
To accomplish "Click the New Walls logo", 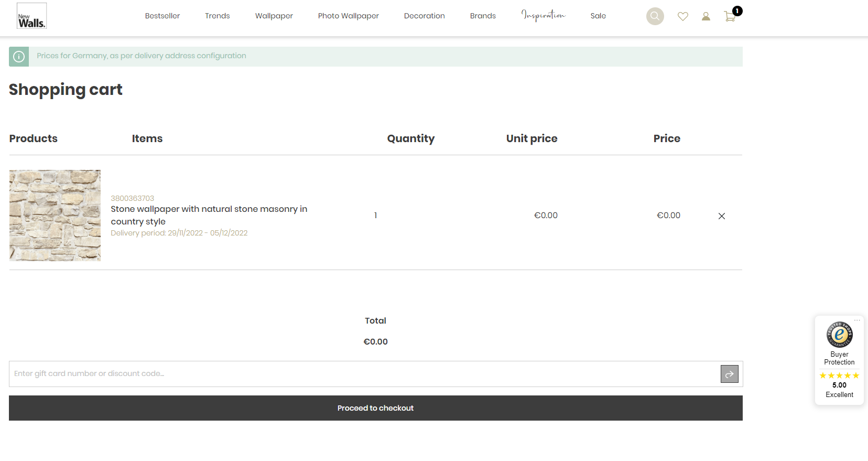I will [31, 16].
